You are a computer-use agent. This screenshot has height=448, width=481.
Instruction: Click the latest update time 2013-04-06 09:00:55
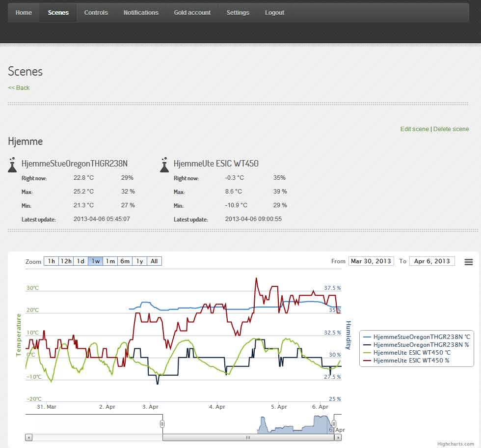point(253,219)
